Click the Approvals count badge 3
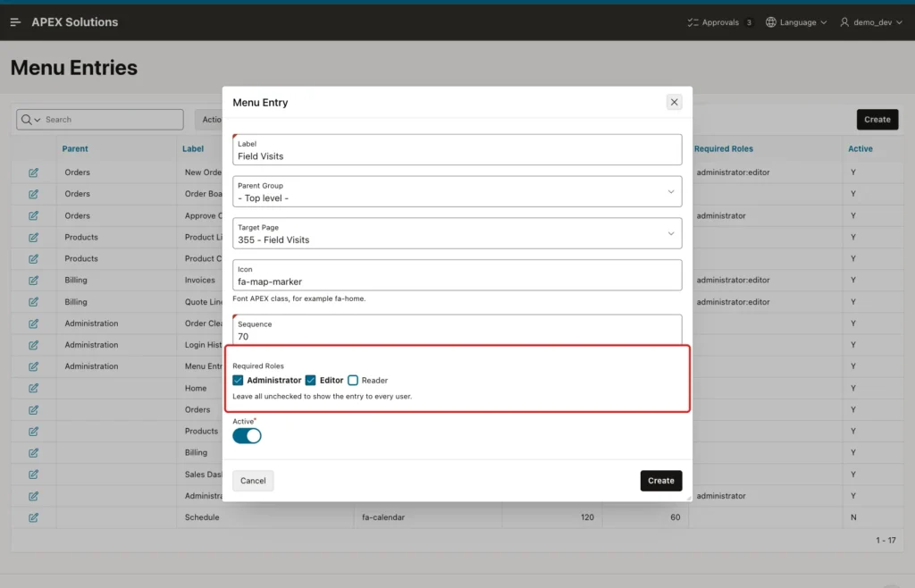The width and height of the screenshot is (915, 588). click(x=749, y=22)
